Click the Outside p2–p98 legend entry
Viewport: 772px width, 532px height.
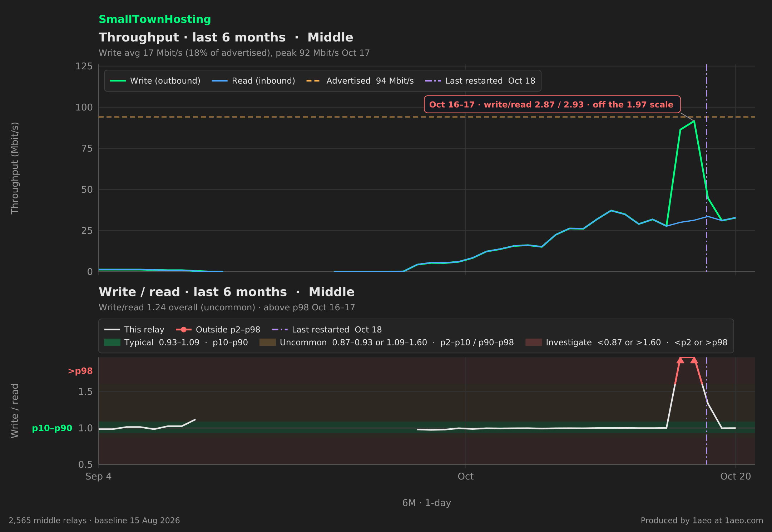click(218, 330)
